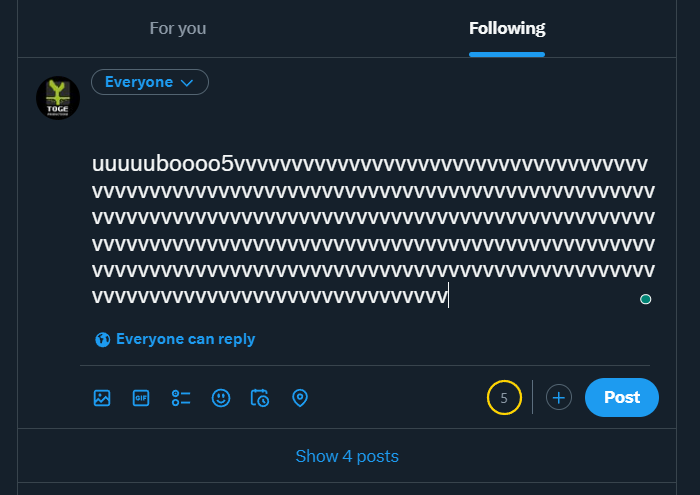700x495 pixels.
Task: Click the TOGE profile avatar
Action: tap(58, 98)
